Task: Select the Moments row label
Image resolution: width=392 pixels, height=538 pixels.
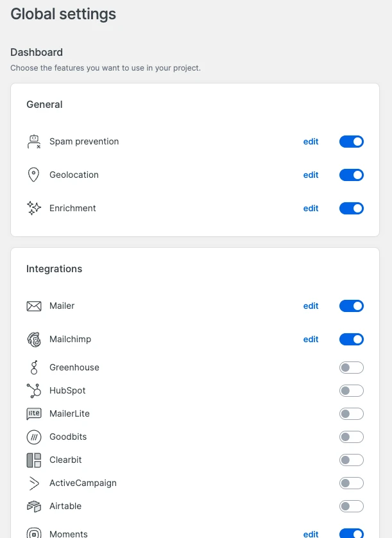Action: [69, 534]
